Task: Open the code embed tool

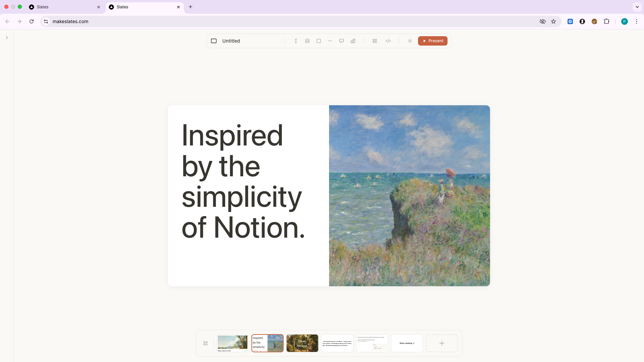Action: 388,41
